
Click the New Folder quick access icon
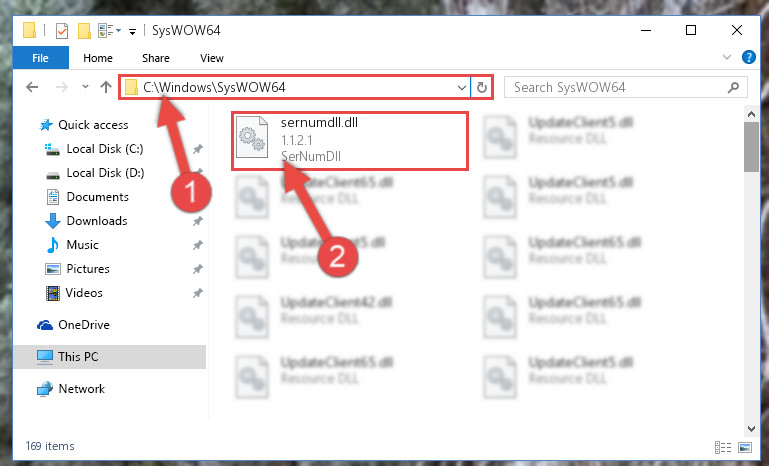(84, 31)
